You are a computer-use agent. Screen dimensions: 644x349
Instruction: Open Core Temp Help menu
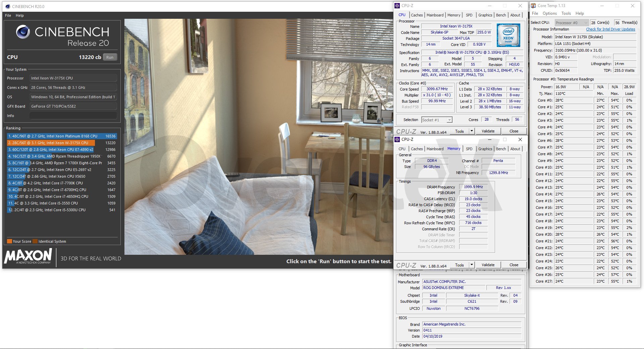point(580,13)
